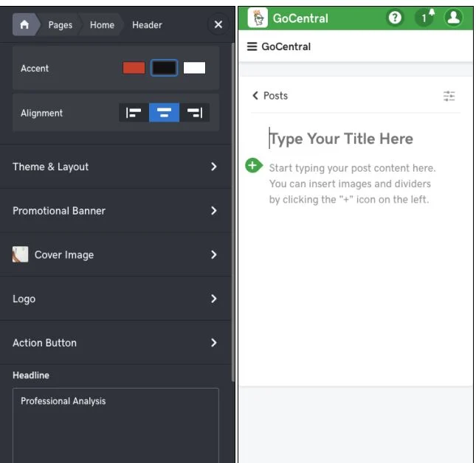Click the Cover Image thumbnail

(x=21, y=254)
